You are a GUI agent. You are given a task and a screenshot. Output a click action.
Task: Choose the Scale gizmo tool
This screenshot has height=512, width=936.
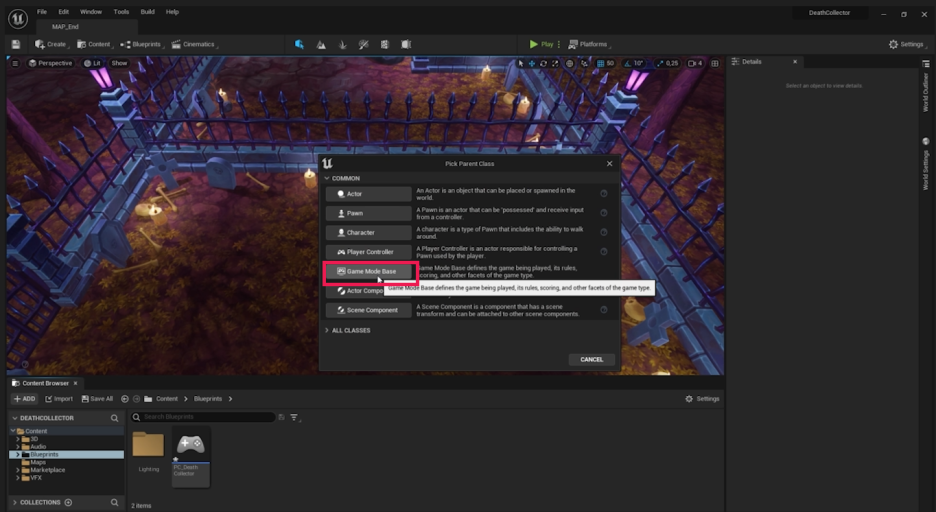point(555,63)
